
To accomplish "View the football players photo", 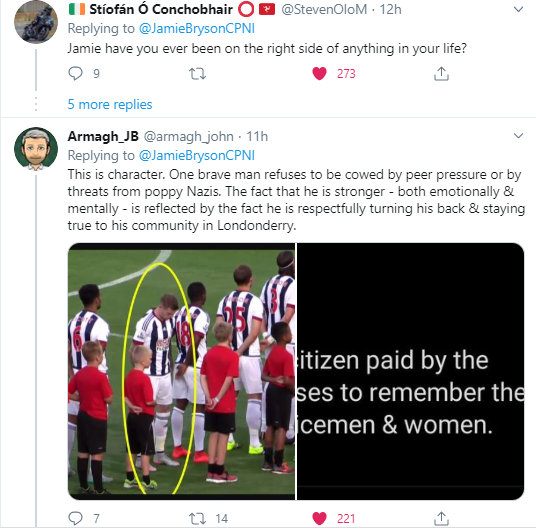I will 182,371.
